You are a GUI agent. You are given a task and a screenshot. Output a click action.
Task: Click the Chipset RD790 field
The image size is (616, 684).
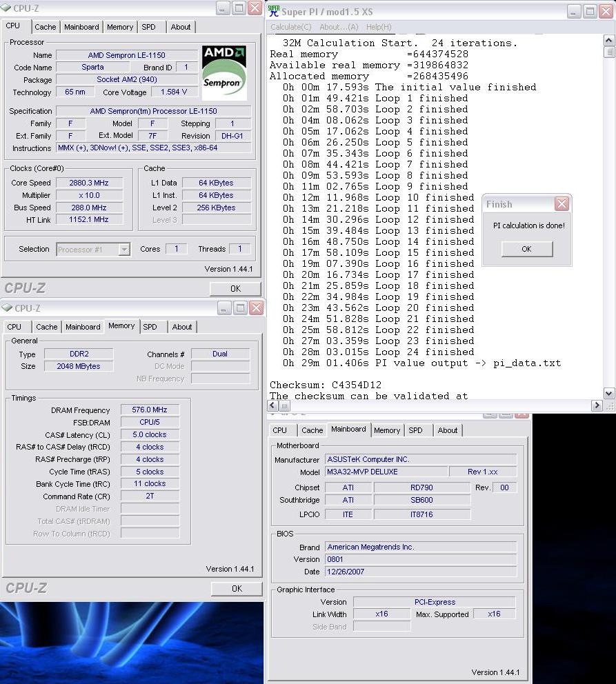pyautogui.click(x=422, y=487)
